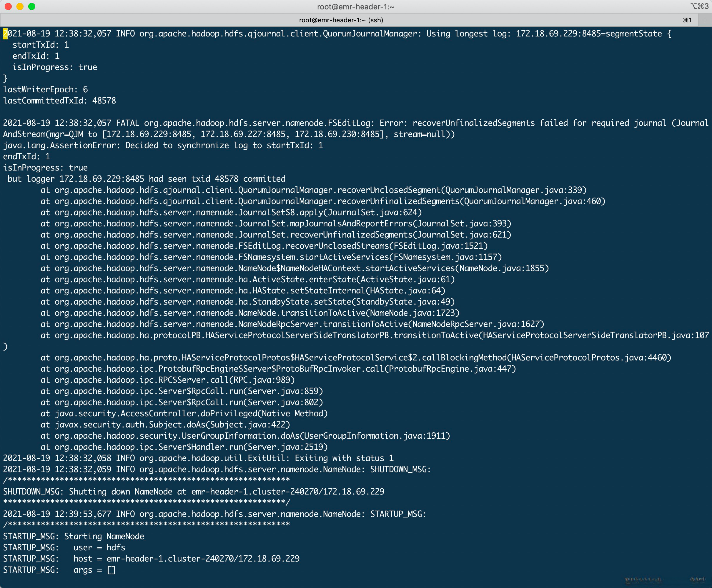Click the highlighted cursor at first line

pos(5,34)
